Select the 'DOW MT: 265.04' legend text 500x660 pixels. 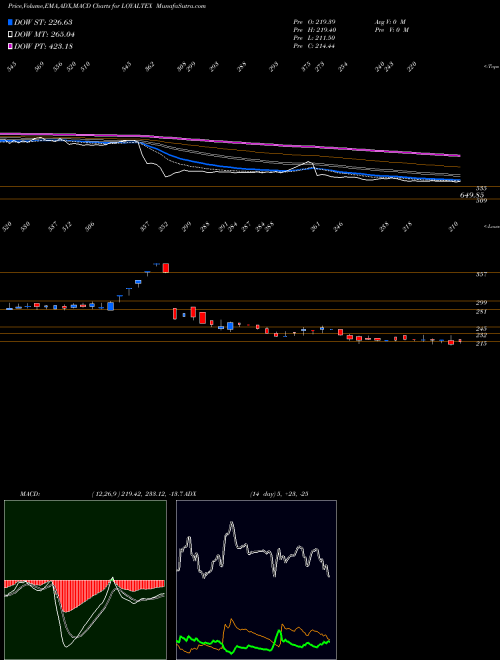tap(44, 35)
